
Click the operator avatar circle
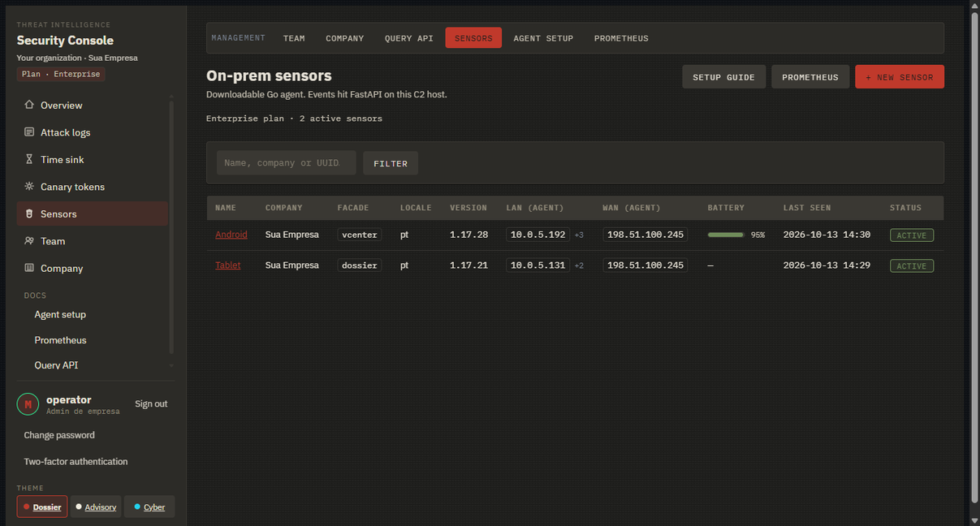point(28,403)
